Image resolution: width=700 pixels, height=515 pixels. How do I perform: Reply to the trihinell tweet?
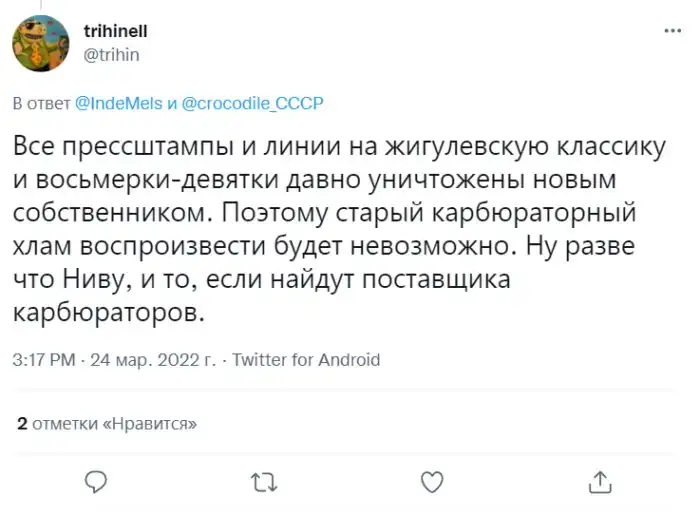pos(95,484)
